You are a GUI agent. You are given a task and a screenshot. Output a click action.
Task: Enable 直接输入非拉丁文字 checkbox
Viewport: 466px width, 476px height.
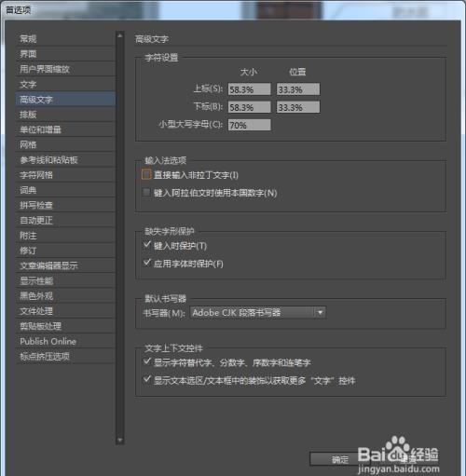[146, 174]
